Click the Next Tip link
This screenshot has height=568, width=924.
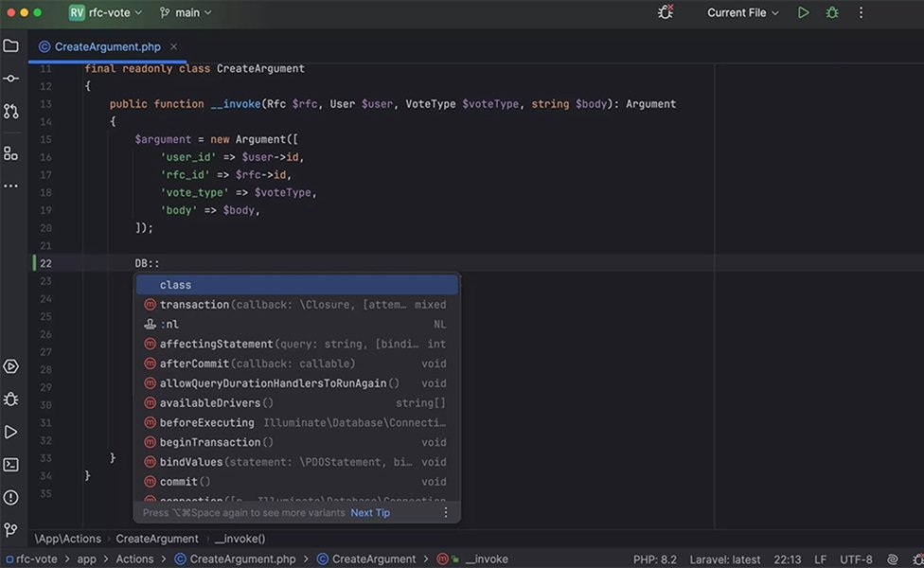coord(370,512)
